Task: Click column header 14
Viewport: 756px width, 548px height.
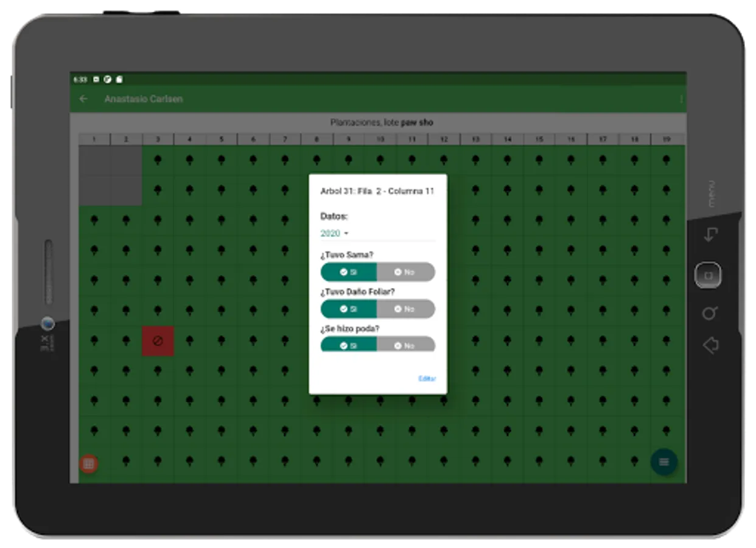Action: pos(508,139)
